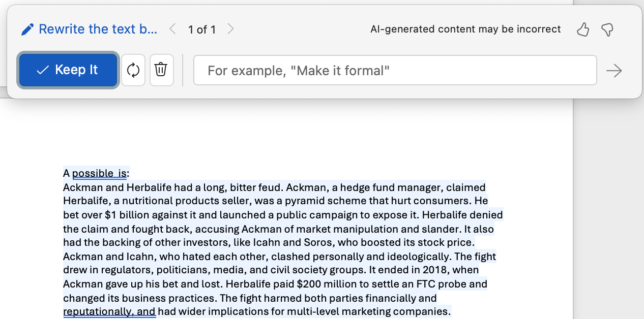Click the underlined "possible is" grammar suggestion
644x319 pixels.
pyautogui.click(x=99, y=174)
